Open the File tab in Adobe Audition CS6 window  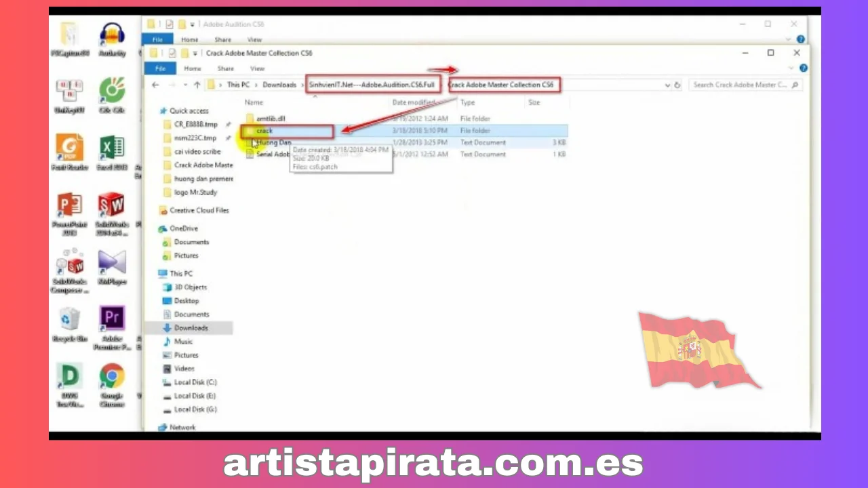157,39
